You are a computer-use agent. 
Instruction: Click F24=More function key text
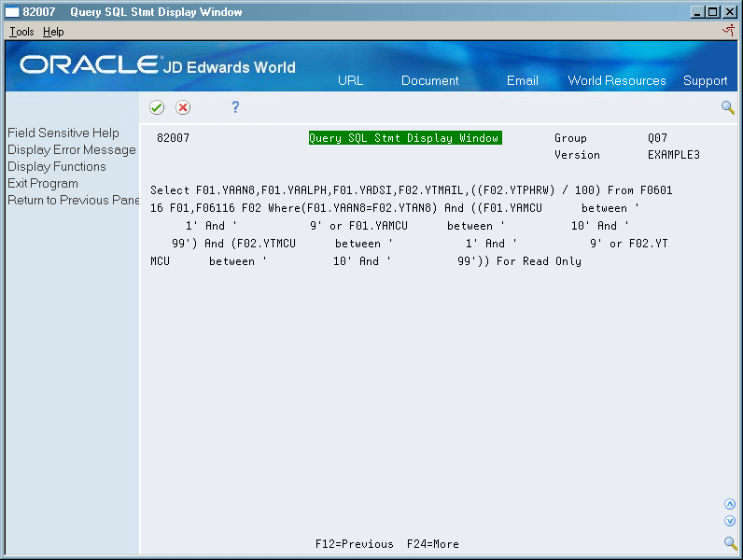(432, 544)
